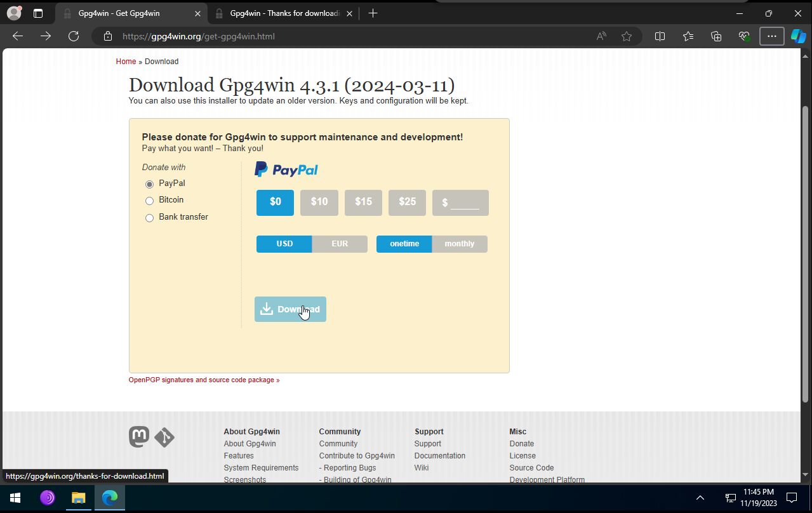Click the browser refresh icon

tap(74, 36)
